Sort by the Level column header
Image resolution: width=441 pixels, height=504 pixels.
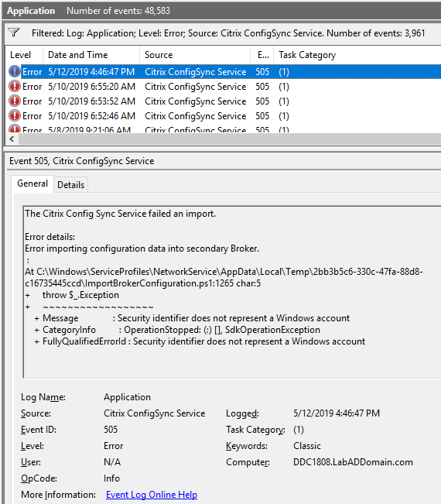coord(24,55)
